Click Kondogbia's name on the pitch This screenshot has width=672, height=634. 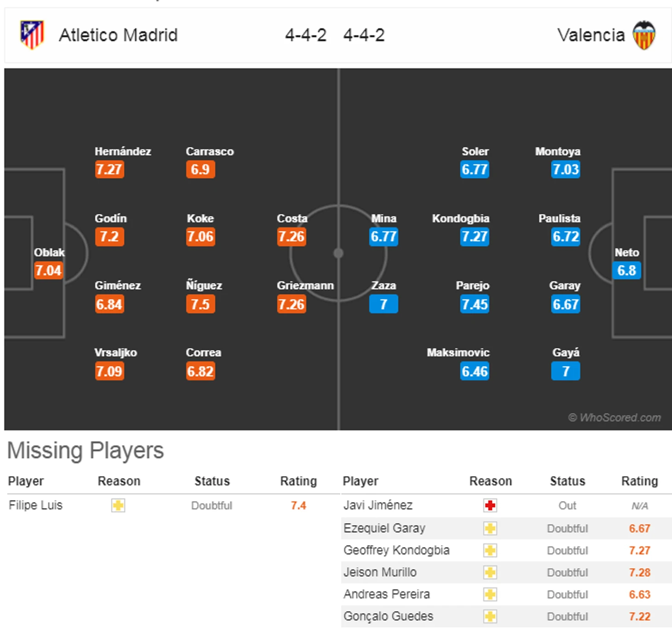(x=460, y=218)
